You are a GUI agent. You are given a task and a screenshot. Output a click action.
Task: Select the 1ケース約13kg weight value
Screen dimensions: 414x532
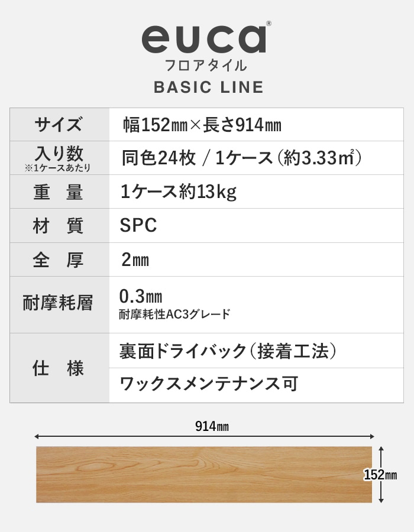(x=178, y=192)
